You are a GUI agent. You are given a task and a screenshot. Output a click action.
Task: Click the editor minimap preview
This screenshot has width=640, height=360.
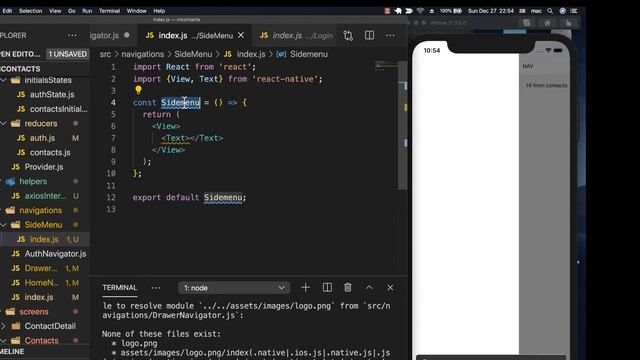[386, 65]
